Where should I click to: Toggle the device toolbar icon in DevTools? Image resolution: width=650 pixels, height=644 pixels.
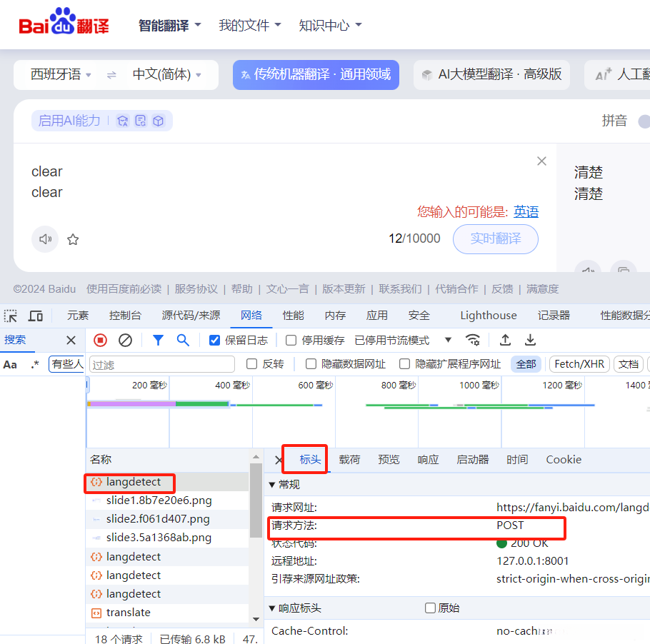pyautogui.click(x=36, y=316)
